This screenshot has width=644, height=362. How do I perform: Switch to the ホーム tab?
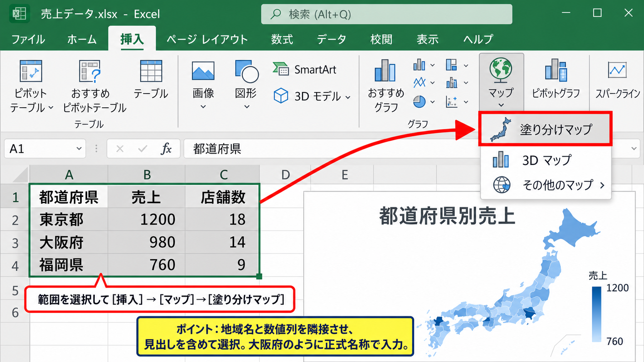[82, 39]
